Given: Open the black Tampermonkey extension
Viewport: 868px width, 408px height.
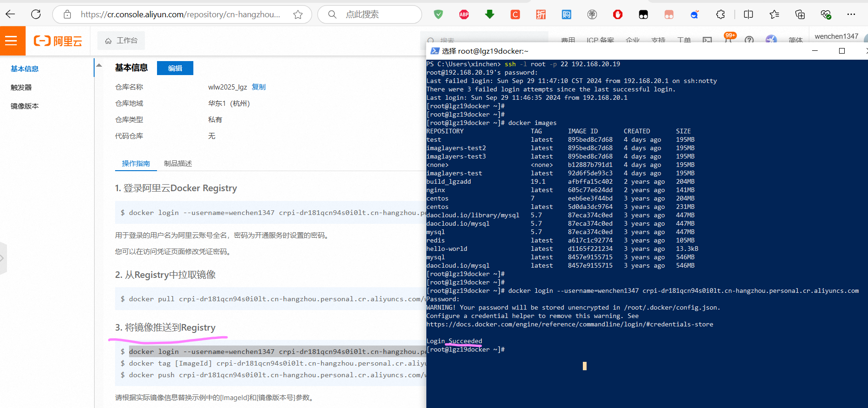Looking at the screenshot, I should point(643,14).
